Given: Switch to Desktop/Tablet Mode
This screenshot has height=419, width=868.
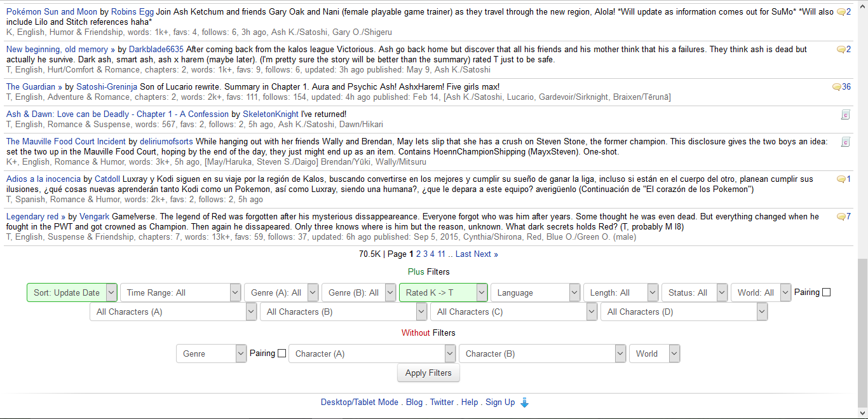Looking at the screenshot, I should pos(360,402).
